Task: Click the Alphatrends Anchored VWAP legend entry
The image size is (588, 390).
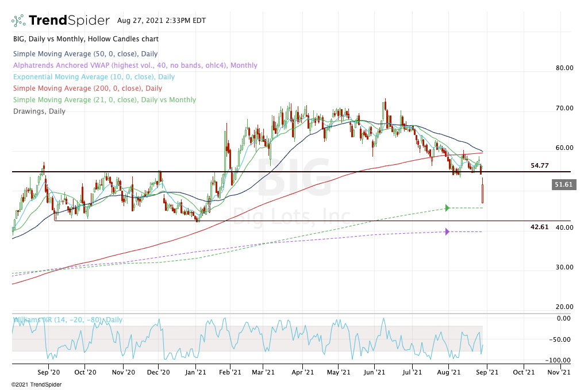Action: click(134, 65)
